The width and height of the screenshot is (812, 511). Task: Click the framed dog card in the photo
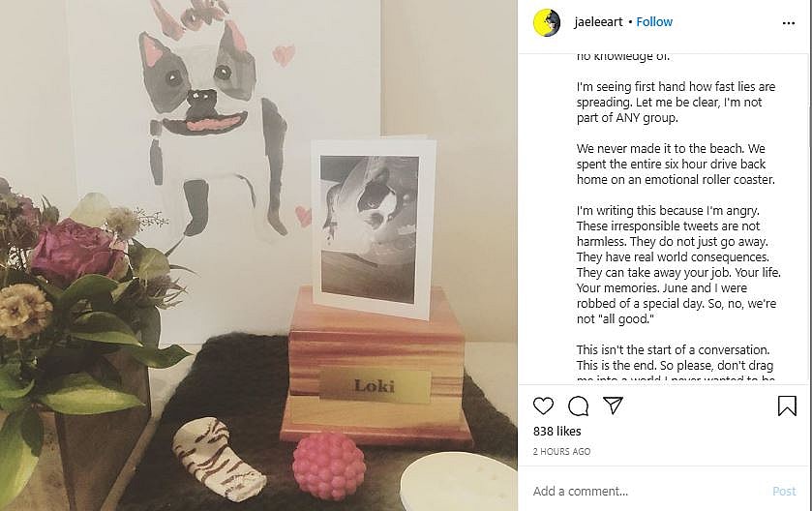pos(374,227)
